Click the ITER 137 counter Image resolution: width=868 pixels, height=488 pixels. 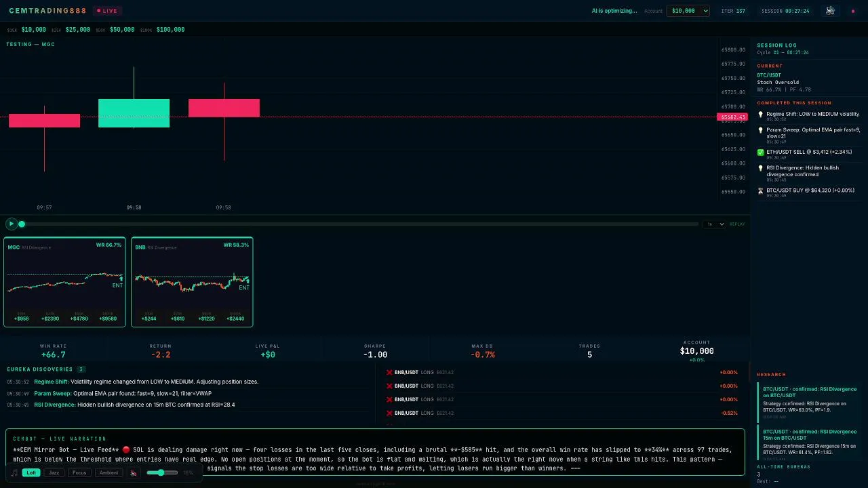[733, 11]
